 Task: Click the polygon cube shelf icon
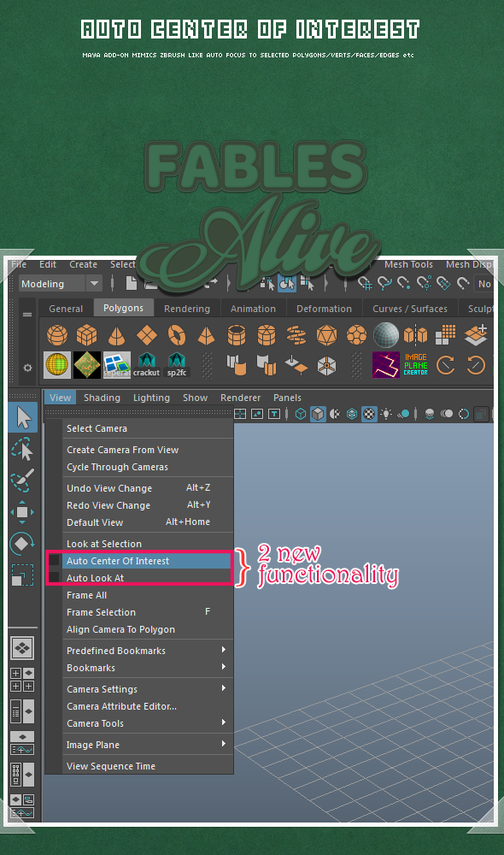coord(86,335)
